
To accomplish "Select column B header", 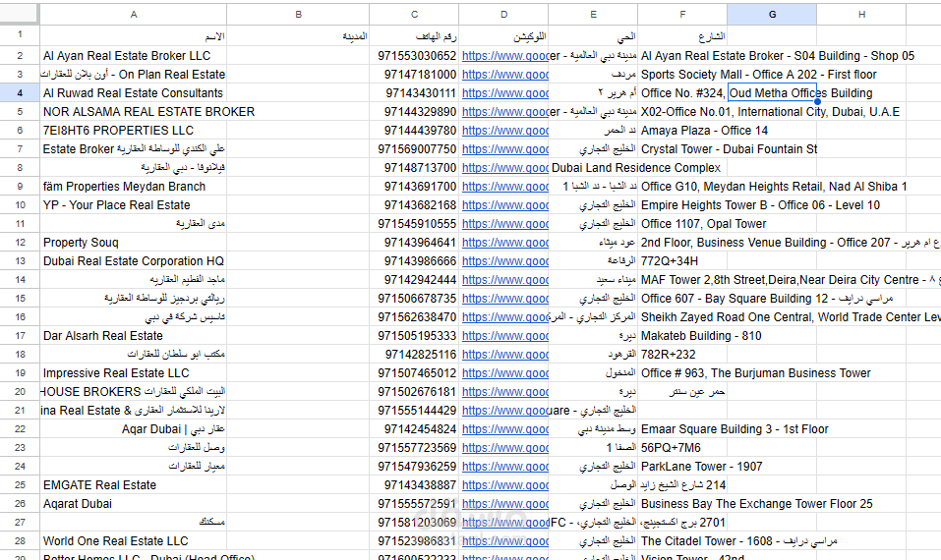I will 298,15.
